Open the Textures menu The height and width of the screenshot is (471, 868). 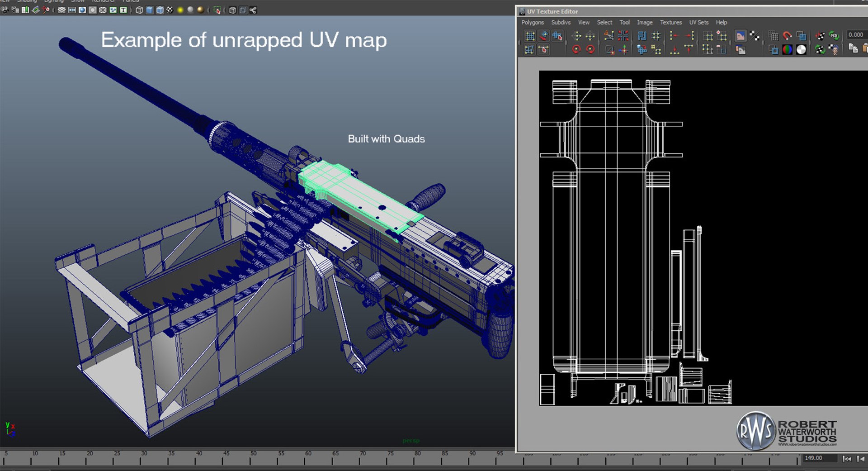(x=671, y=22)
